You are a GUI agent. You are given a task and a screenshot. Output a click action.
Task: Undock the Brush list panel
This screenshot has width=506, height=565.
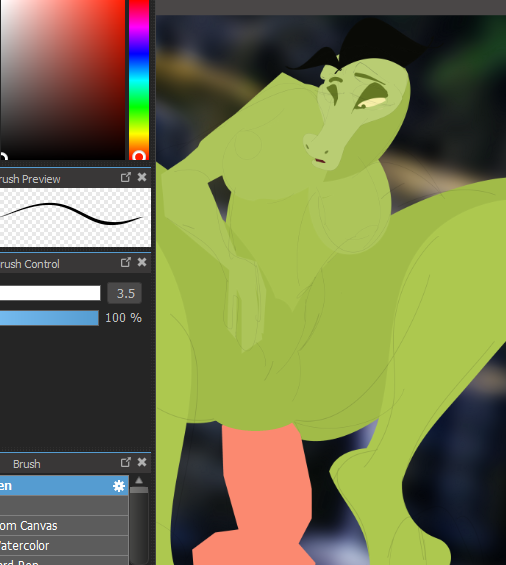pyautogui.click(x=125, y=462)
